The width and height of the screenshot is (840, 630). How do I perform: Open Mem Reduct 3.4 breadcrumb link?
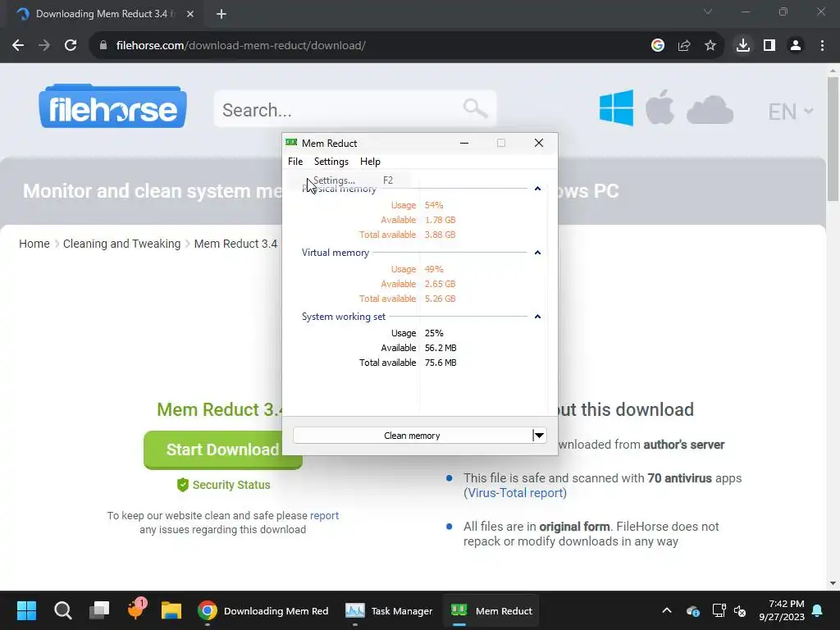pyautogui.click(x=235, y=244)
